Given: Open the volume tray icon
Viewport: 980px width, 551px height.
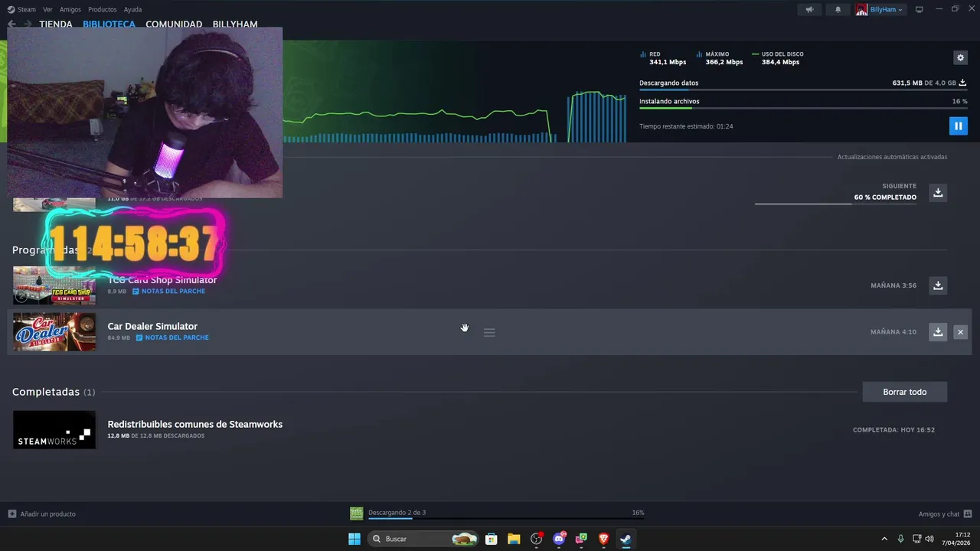Looking at the screenshot, I should [929, 539].
